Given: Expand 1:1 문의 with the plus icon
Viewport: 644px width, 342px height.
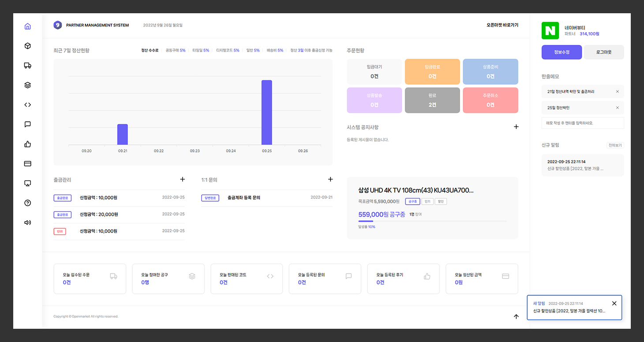Looking at the screenshot, I should point(330,180).
